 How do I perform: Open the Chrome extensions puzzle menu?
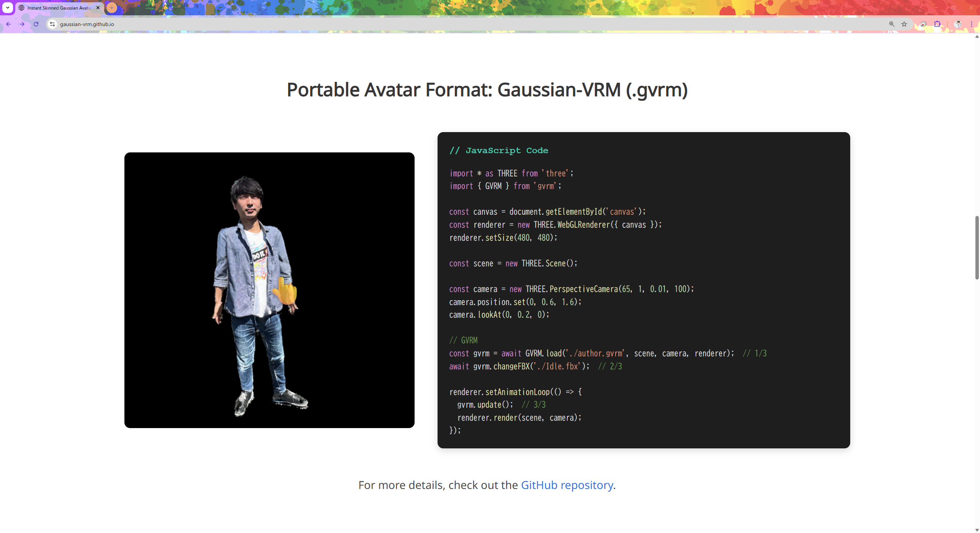pos(937,24)
